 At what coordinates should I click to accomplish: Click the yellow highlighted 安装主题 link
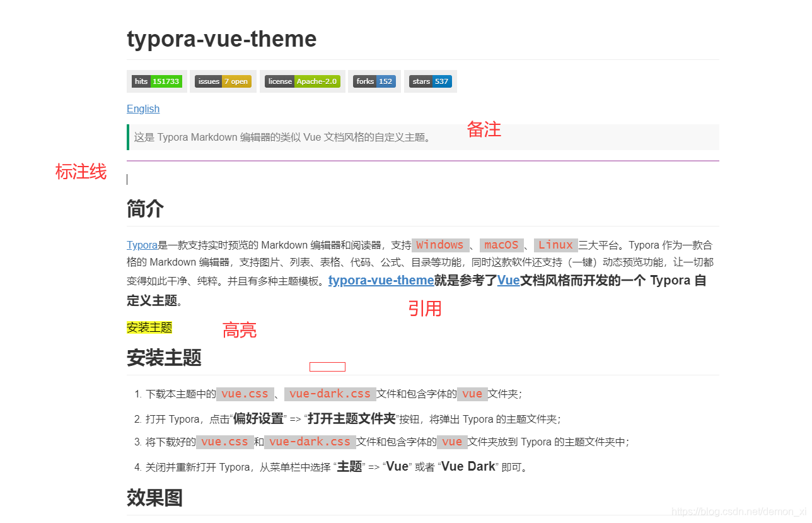[x=149, y=327]
